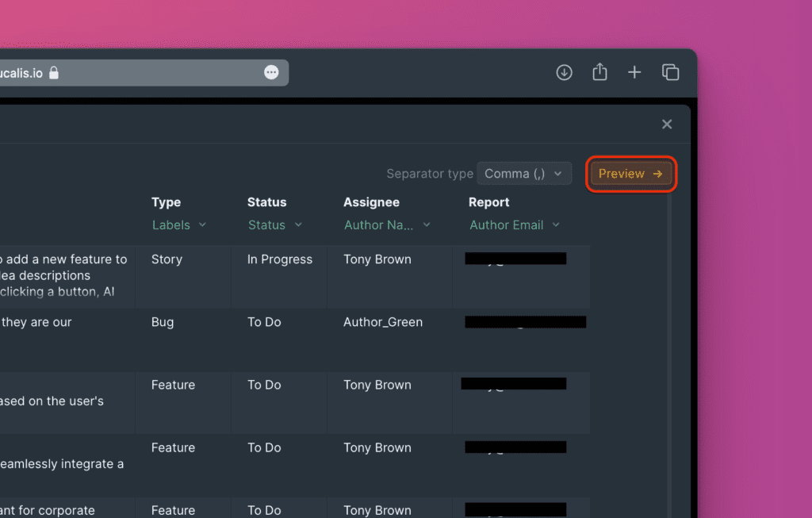The image size is (812, 518).
Task: Open the Author Name mapping dropdown
Action: (387, 225)
